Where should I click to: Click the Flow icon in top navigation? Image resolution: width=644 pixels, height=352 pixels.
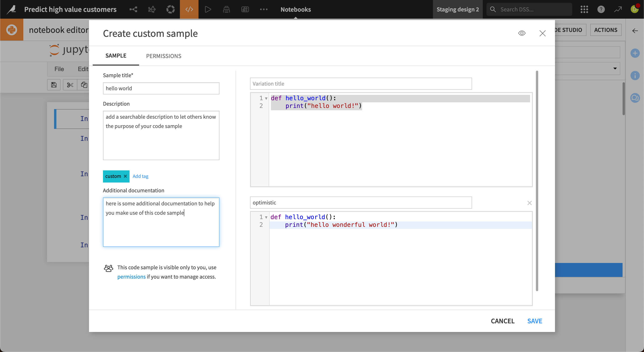[133, 10]
